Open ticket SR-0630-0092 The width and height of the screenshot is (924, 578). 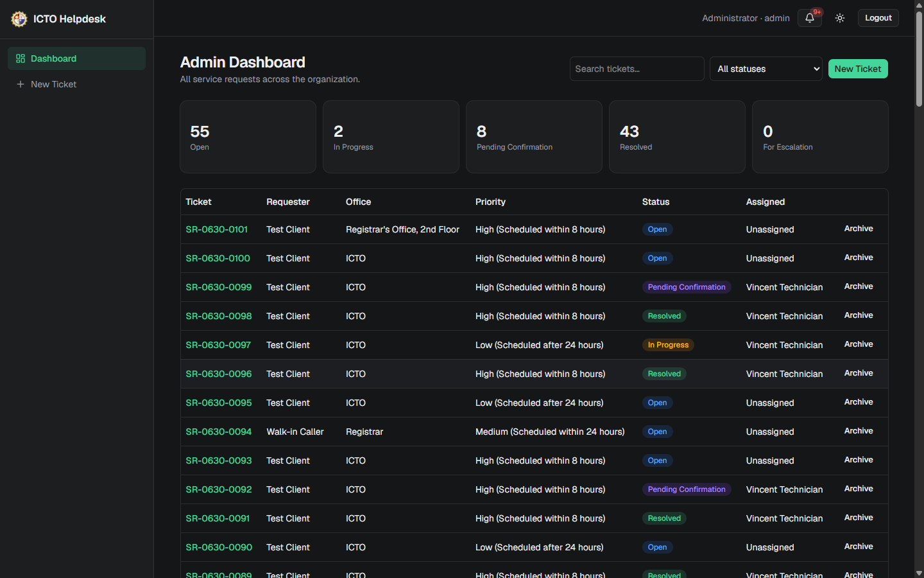[218, 489]
